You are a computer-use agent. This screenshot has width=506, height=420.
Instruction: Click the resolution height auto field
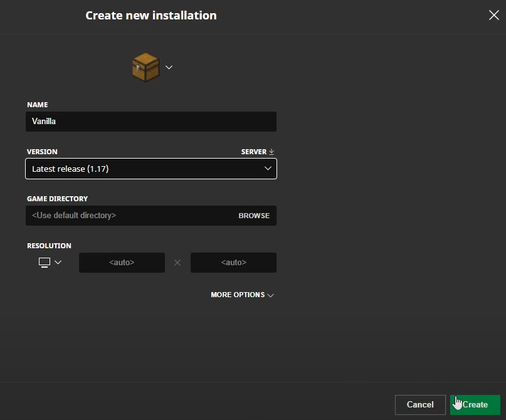click(234, 263)
